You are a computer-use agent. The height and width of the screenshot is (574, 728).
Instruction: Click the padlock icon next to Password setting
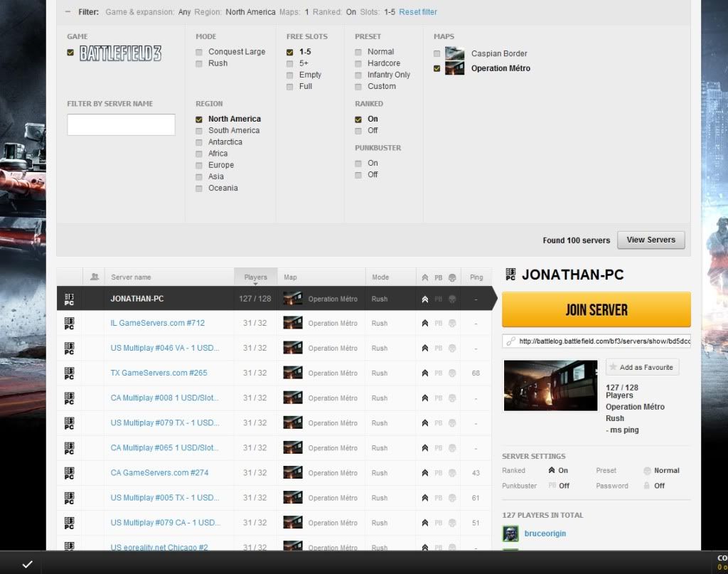[x=648, y=486]
